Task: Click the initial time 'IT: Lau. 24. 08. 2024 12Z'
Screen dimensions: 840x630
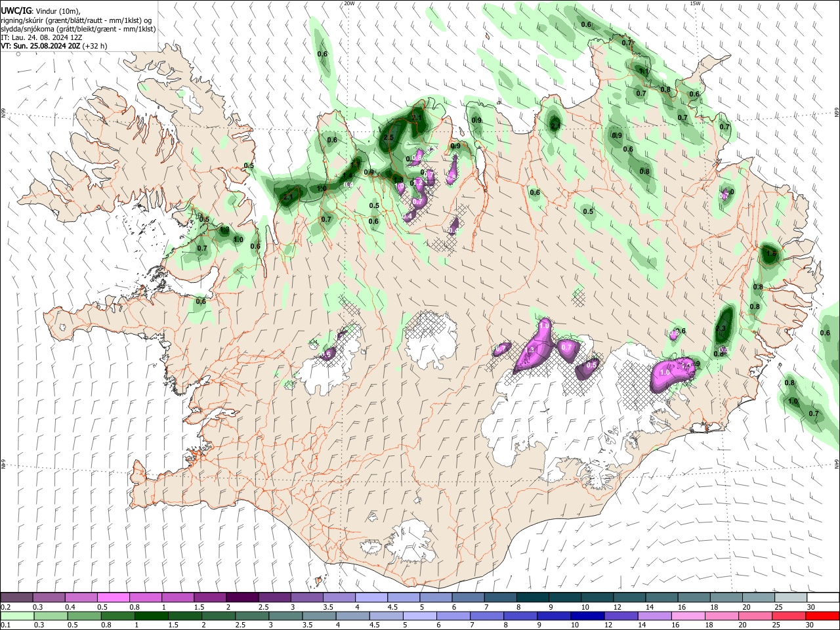Action: [41, 38]
